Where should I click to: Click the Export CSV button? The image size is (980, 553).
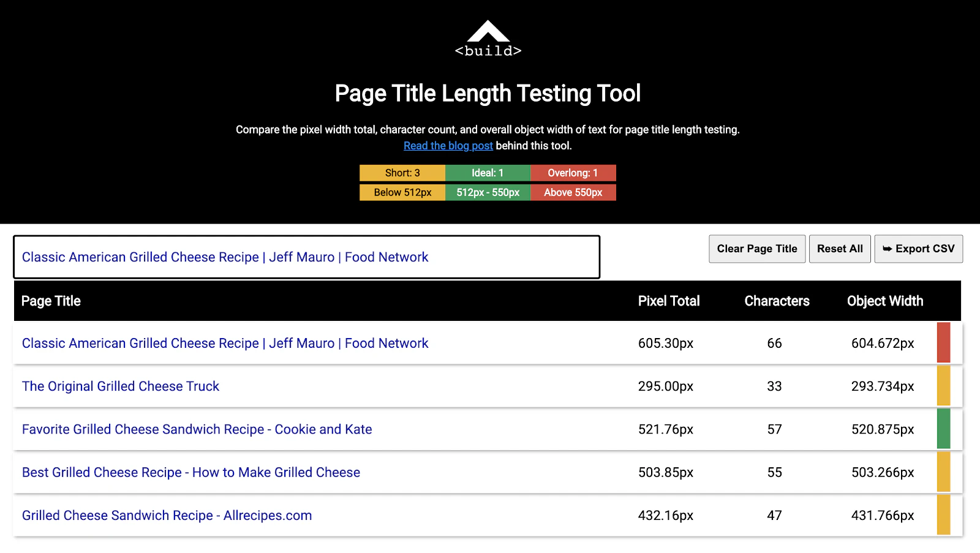(918, 249)
